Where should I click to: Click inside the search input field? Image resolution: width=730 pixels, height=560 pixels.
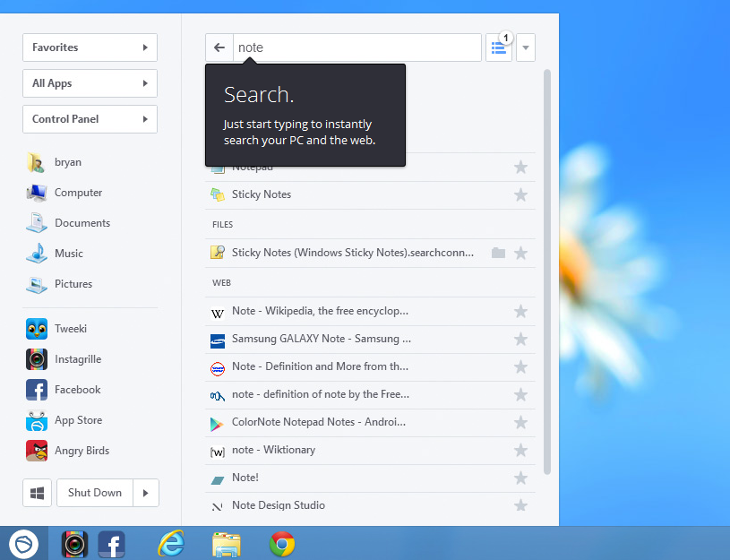coord(358,47)
